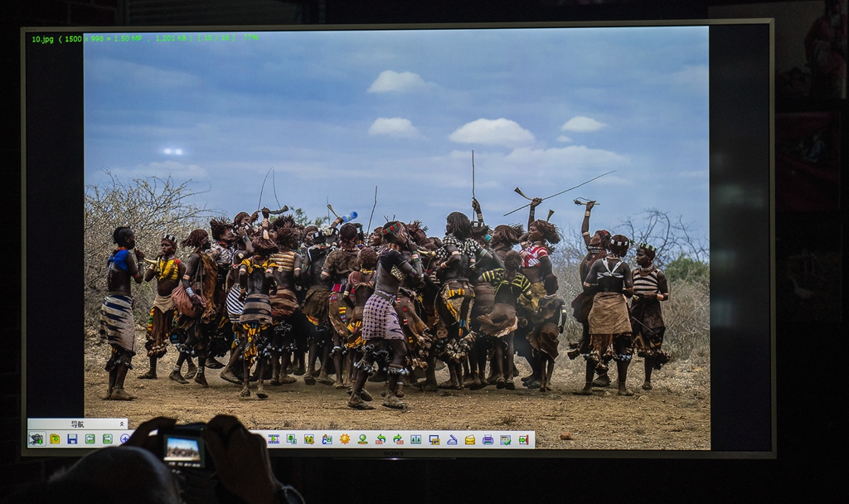Go to the next image with the right arrow

[108, 439]
